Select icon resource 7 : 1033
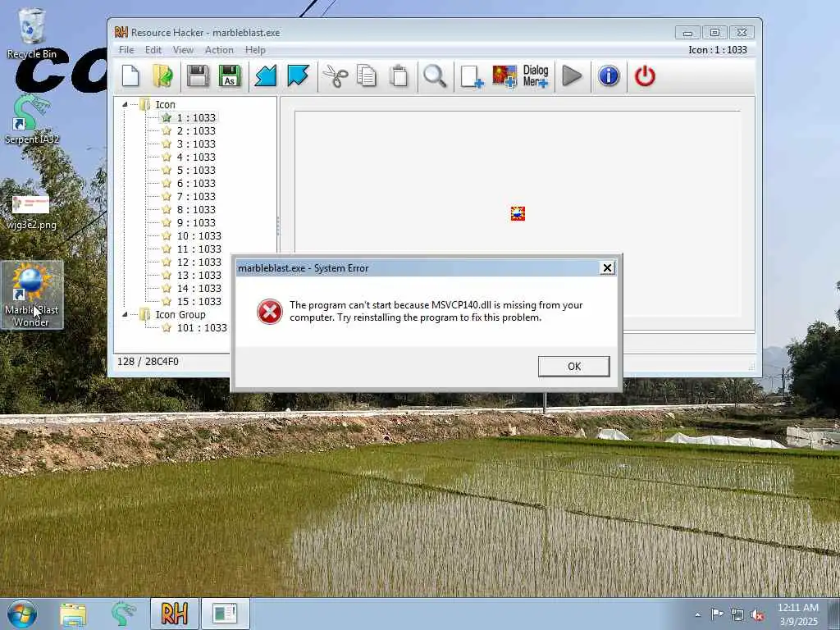The height and width of the screenshot is (630, 840). point(196,197)
